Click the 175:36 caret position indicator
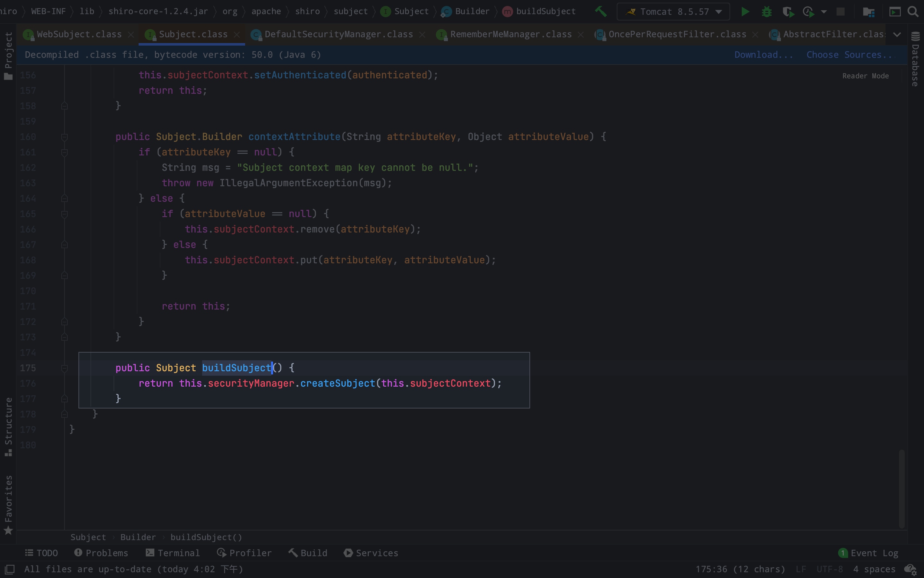The height and width of the screenshot is (578, 924). 740,569
